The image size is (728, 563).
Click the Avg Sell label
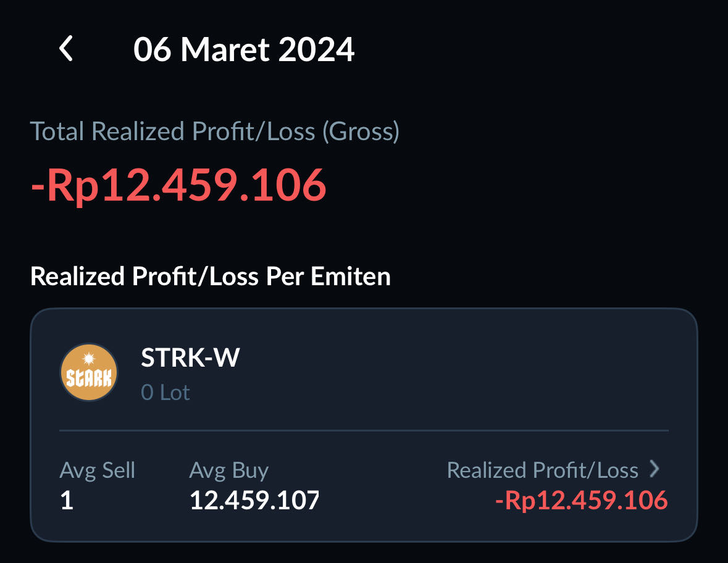(x=98, y=470)
